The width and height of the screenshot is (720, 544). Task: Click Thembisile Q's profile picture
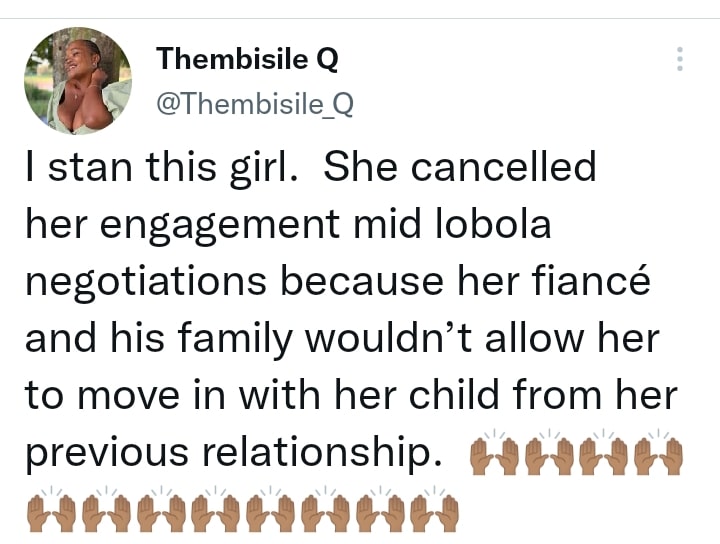[x=77, y=80]
